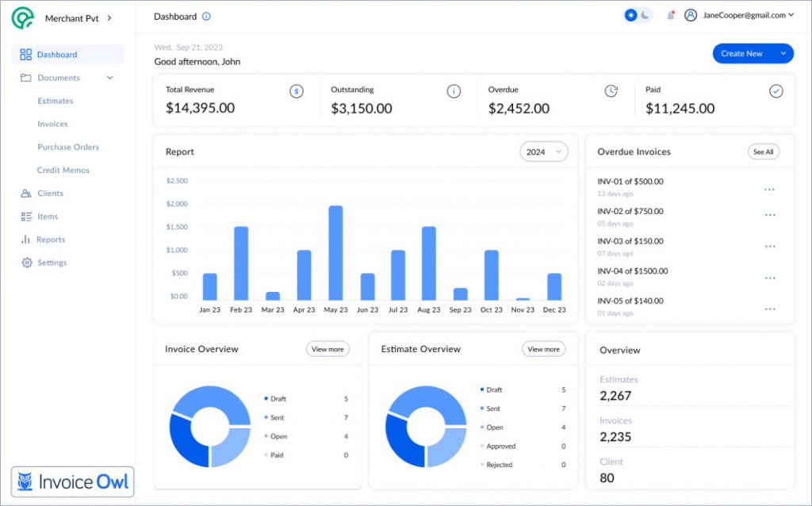This screenshot has height=506, width=812.
Task: Click the info icon on Outstanding card
Action: (454, 91)
